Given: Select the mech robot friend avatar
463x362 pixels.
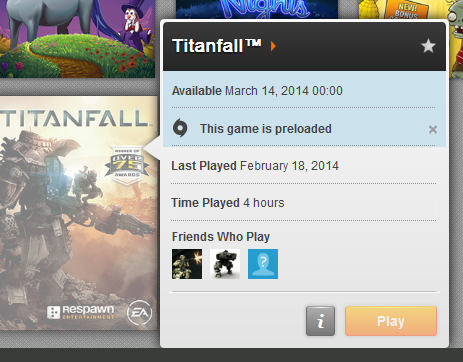Looking at the screenshot, I should point(225,264).
